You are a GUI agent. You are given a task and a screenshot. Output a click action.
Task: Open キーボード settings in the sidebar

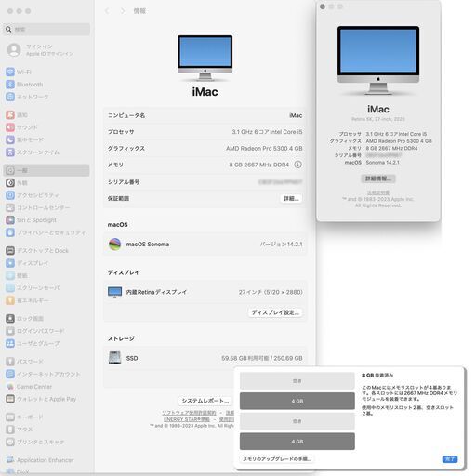point(46,416)
